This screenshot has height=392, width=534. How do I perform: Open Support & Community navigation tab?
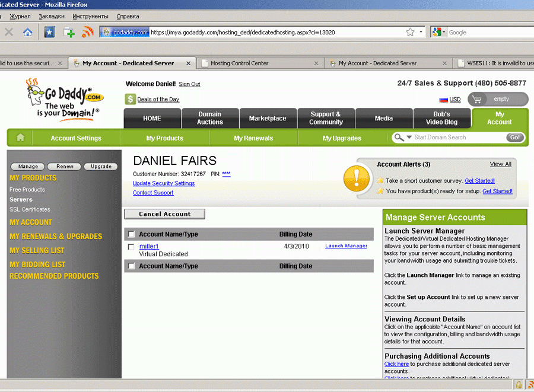326,119
